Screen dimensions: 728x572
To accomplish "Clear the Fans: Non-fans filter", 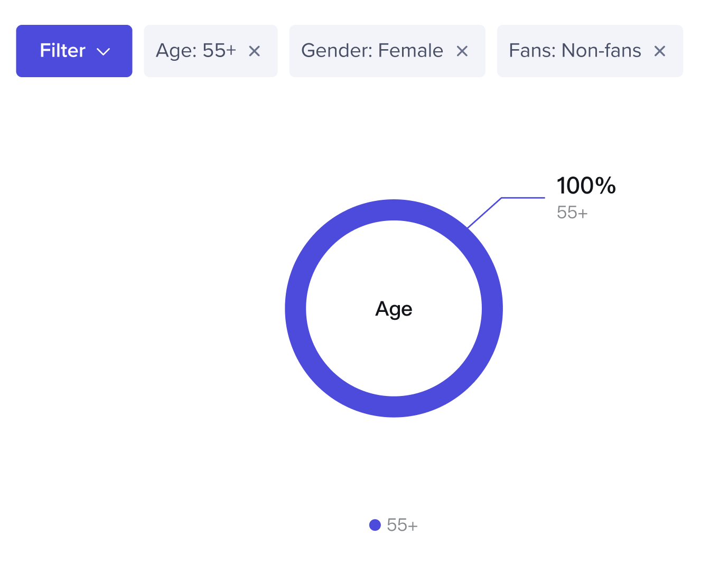I will (x=659, y=51).
